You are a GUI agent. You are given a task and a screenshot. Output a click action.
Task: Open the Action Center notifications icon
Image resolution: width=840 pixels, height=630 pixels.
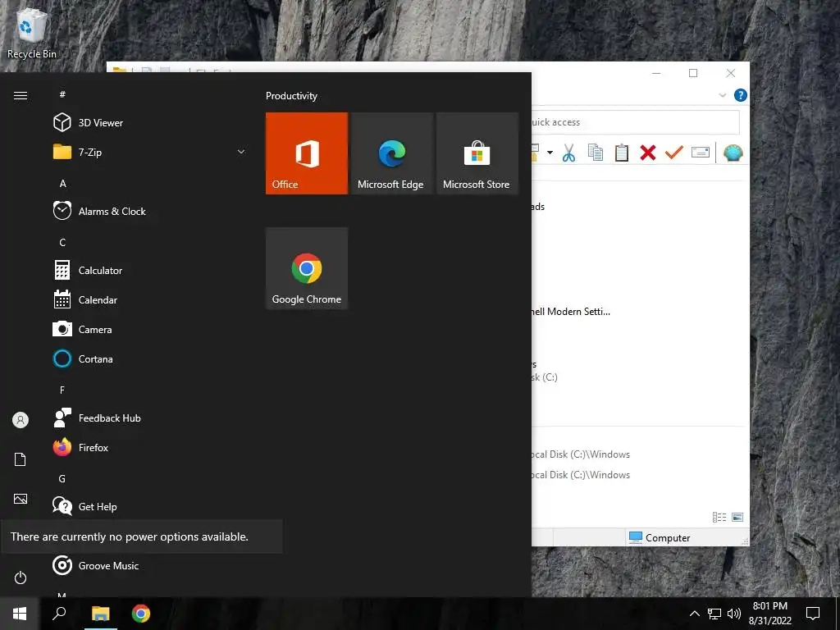pyautogui.click(x=813, y=614)
